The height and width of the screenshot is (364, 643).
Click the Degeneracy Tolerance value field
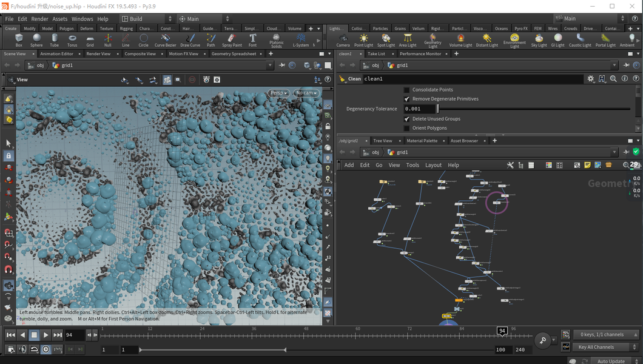pos(419,109)
